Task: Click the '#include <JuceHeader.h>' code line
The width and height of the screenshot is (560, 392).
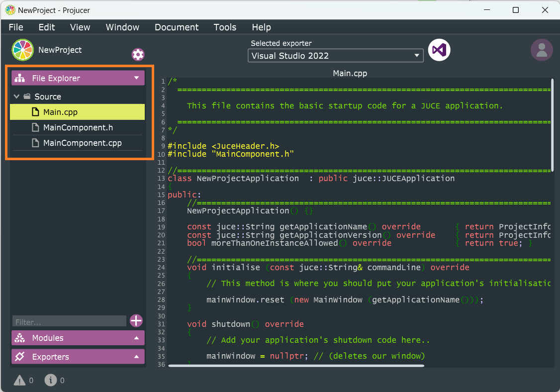Action: point(223,146)
